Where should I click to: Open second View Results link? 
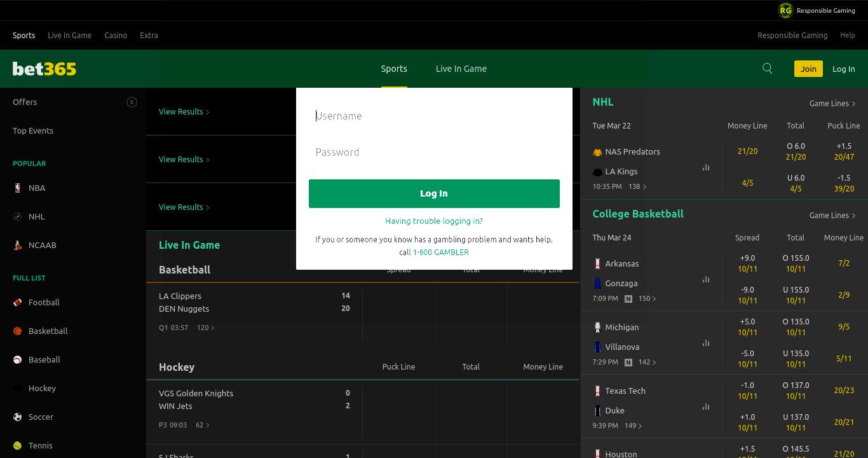point(184,159)
